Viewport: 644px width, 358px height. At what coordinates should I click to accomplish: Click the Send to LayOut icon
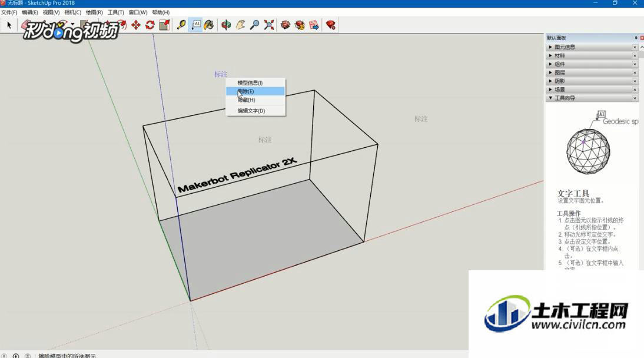coord(314,25)
